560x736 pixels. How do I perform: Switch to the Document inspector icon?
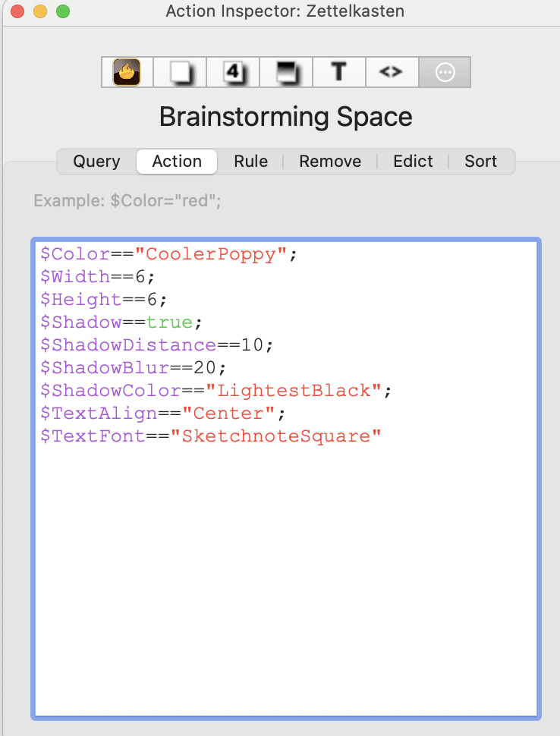tap(180, 72)
